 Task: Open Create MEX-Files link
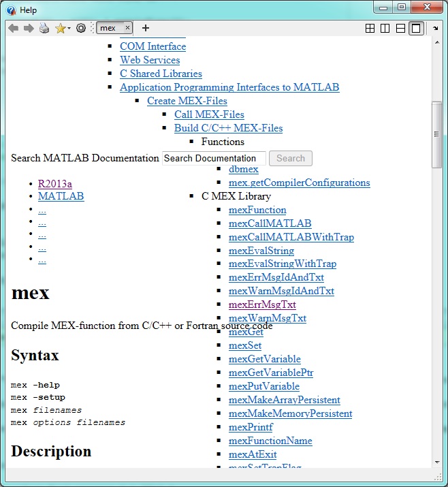tap(187, 101)
